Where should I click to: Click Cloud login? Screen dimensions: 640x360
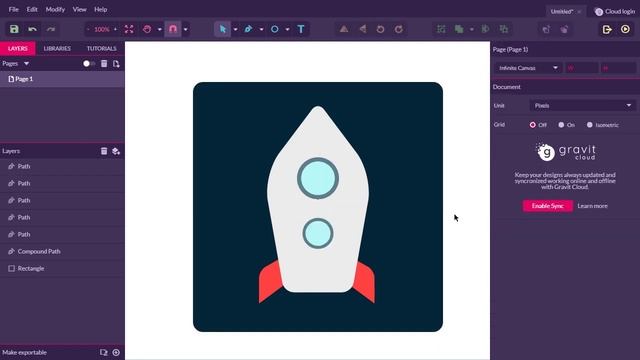point(615,11)
